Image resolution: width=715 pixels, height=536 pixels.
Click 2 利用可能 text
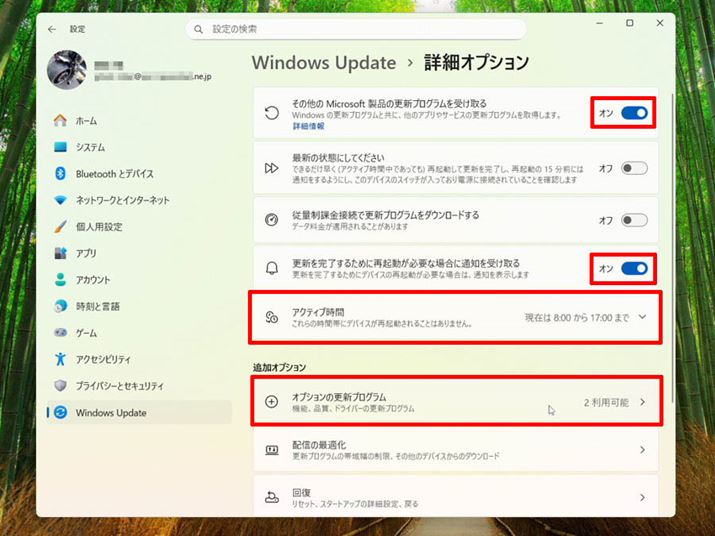click(606, 402)
